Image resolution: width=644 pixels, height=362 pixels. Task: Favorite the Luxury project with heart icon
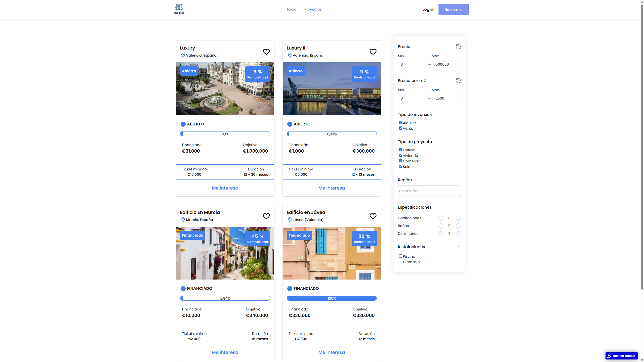tap(266, 52)
